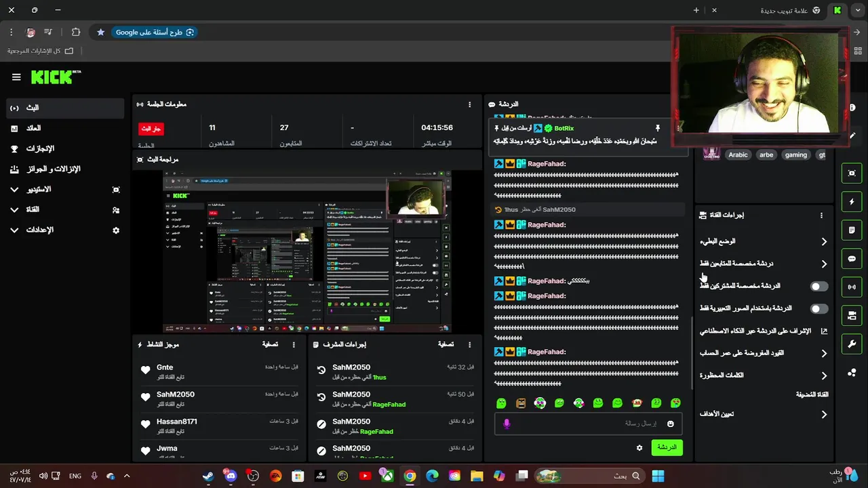Open the channel actions three-dot menu
The height and width of the screenshot is (488, 868).
coord(821,216)
